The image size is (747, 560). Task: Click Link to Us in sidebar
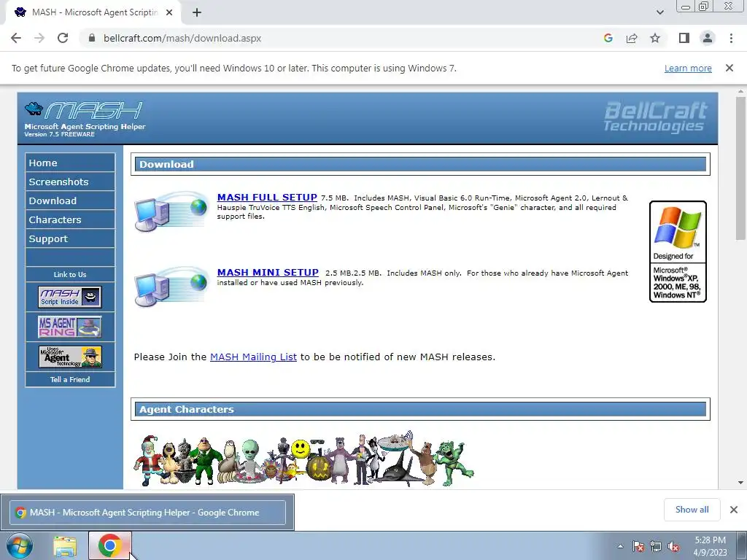pyautogui.click(x=70, y=274)
